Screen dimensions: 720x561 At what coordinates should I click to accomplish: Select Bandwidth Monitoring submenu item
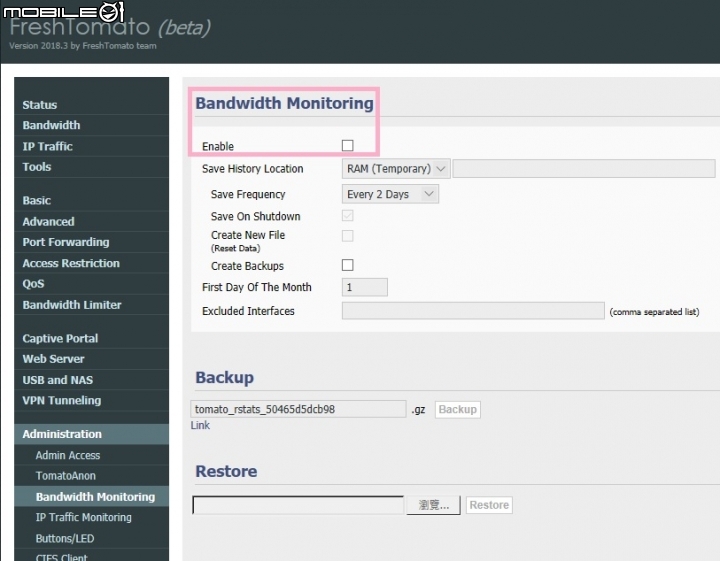(x=91, y=497)
